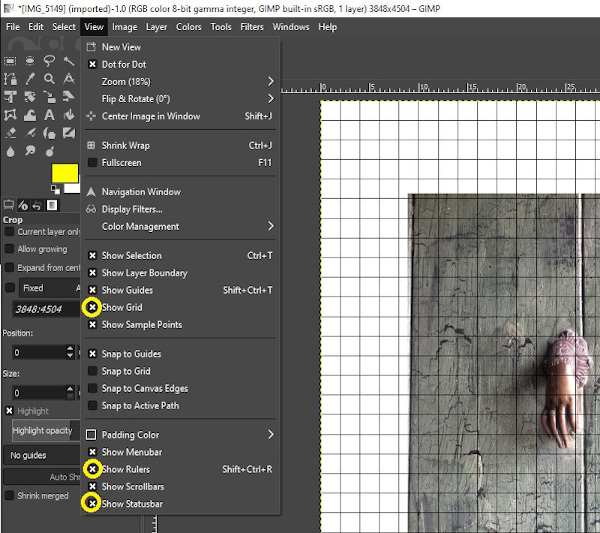Viewport: 600px width, 533px height.
Task: Expand the Zoom (18%) submenu
Action: 180,81
